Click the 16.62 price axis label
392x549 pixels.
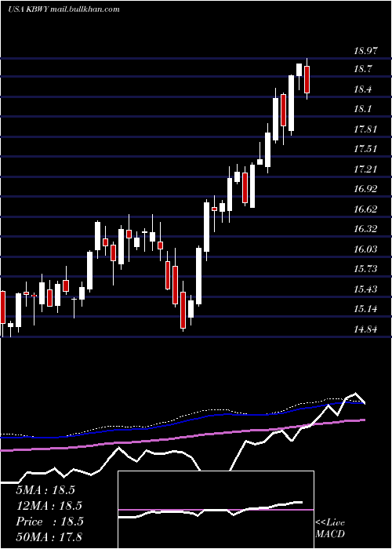pyautogui.click(x=366, y=209)
